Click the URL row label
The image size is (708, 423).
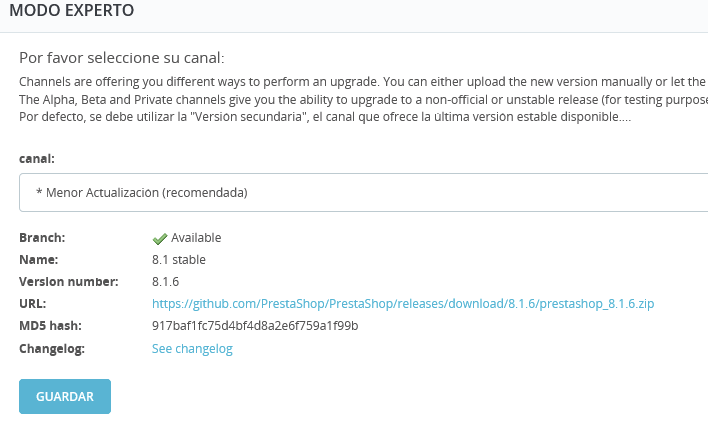click(x=33, y=303)
